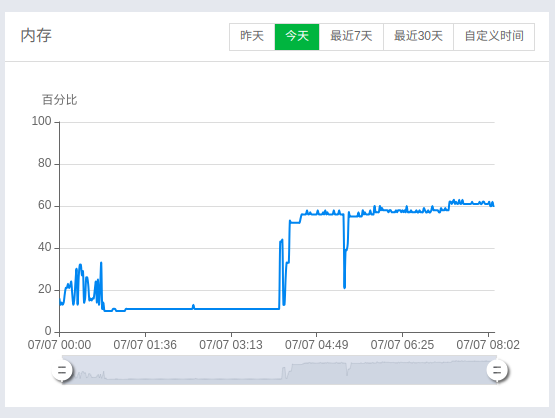The width and height of the screenshot is (555, 418).
Task: Click the flat memory line near 03:13
Action: [x=231, y=309]
